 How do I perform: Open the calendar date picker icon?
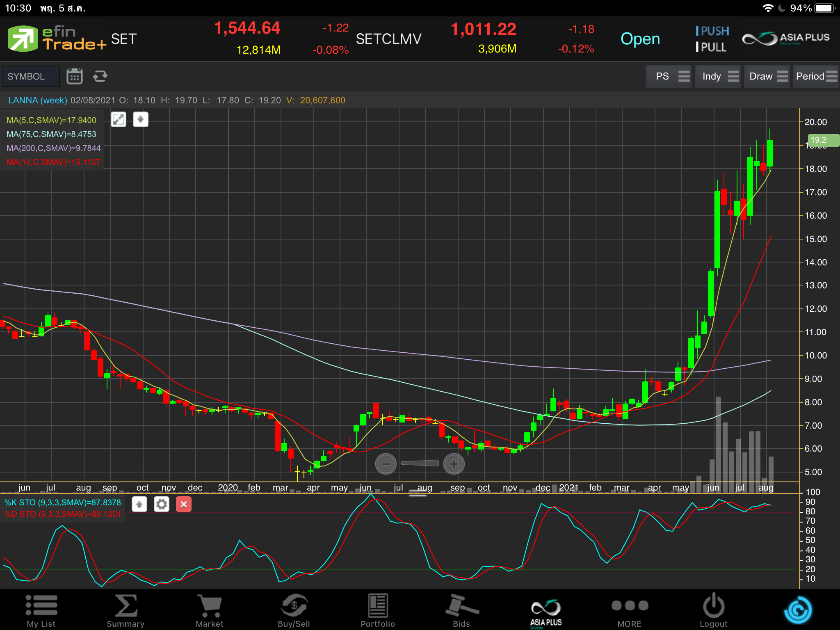75,76
